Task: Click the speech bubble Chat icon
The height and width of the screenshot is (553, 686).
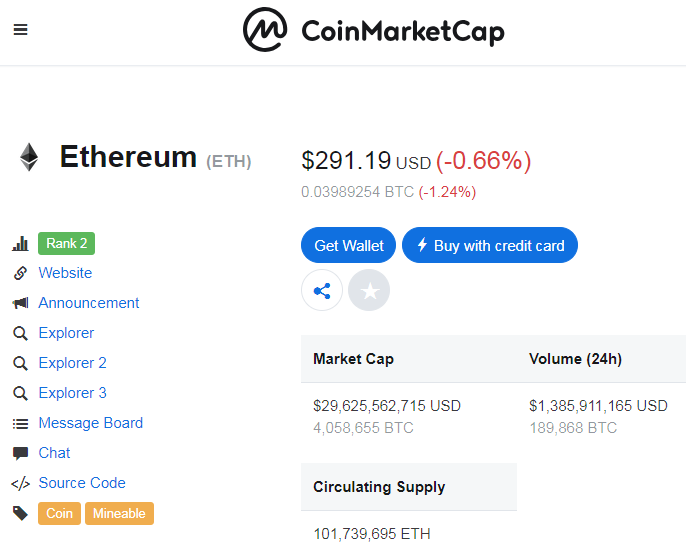Action: [x=20, y=453]
